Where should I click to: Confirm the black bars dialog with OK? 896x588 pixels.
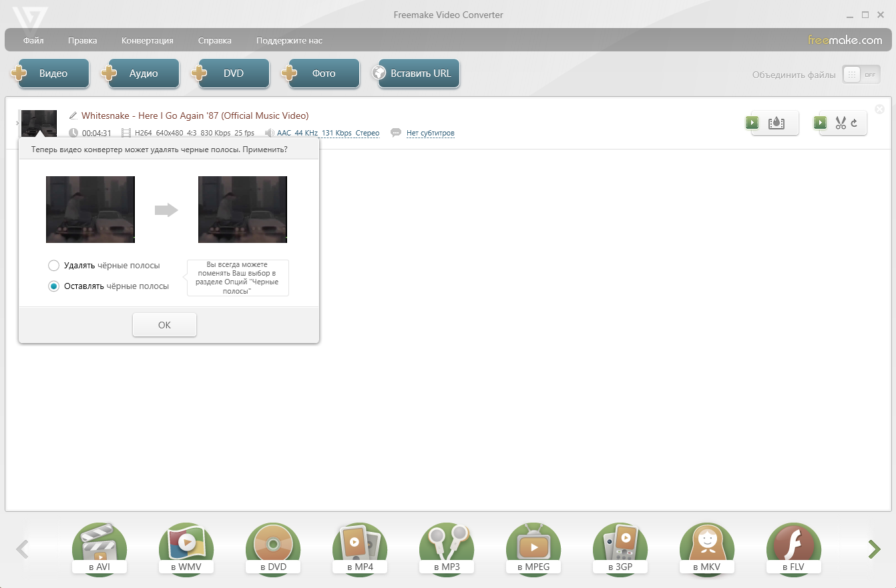tap(164, 325)
